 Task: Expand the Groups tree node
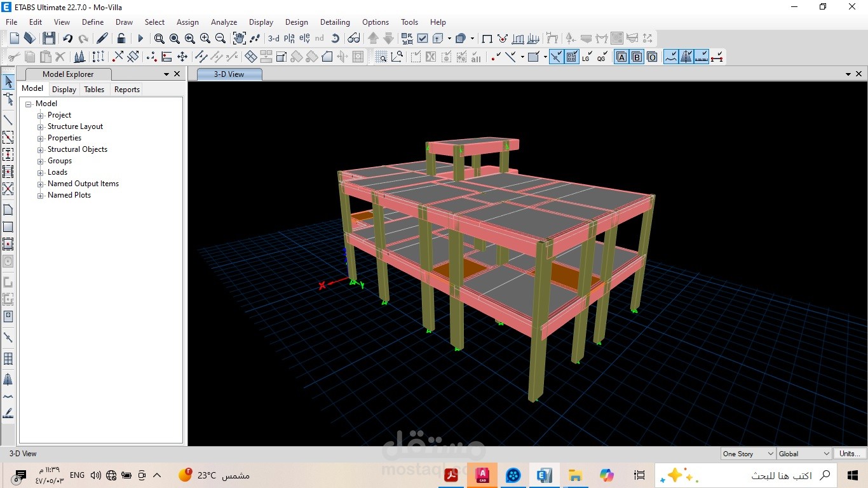tap(41, 161)
